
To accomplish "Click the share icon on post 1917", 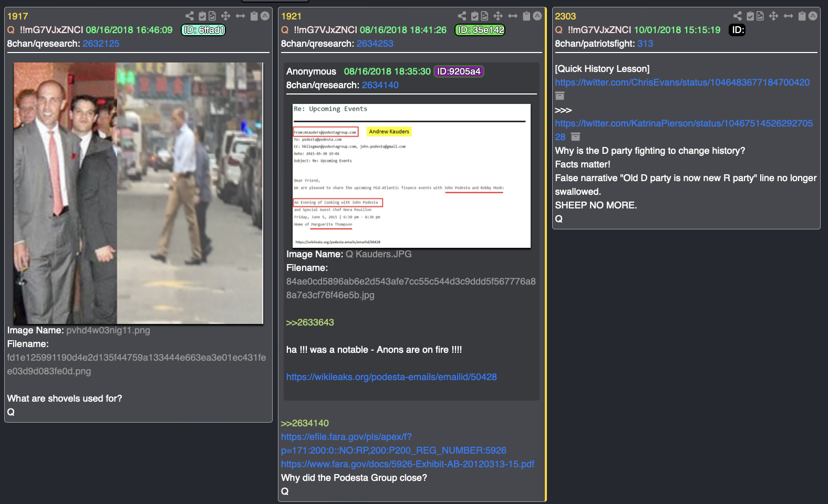I will point(190,16).
